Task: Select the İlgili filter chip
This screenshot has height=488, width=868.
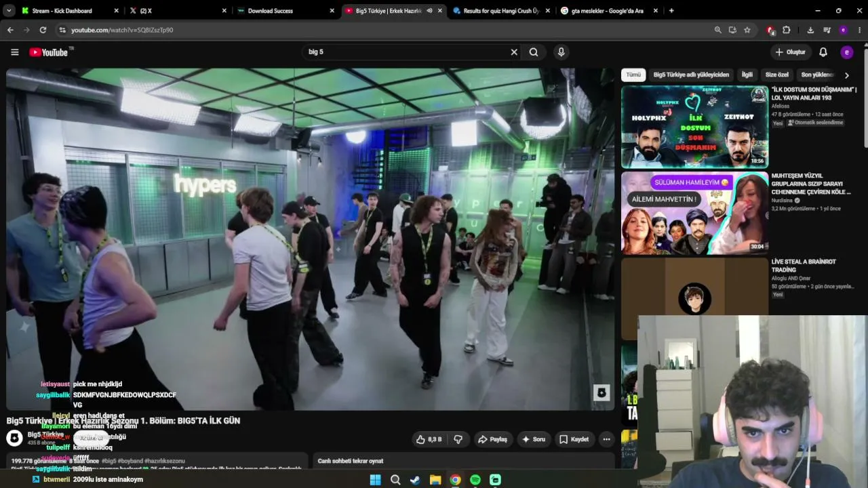Action: tap(747, 75)
